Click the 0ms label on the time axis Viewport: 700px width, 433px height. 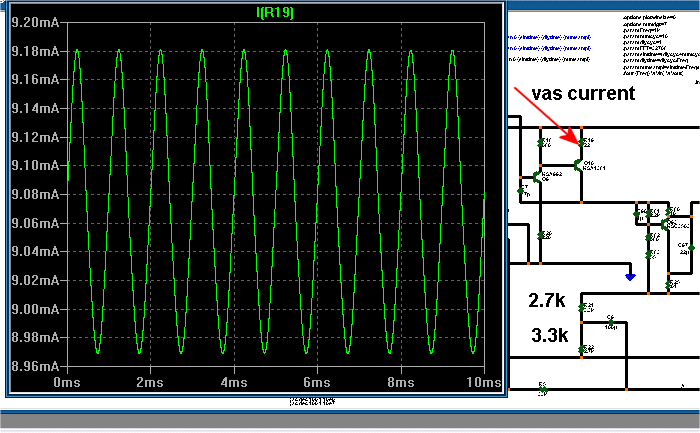pos(67,383)
